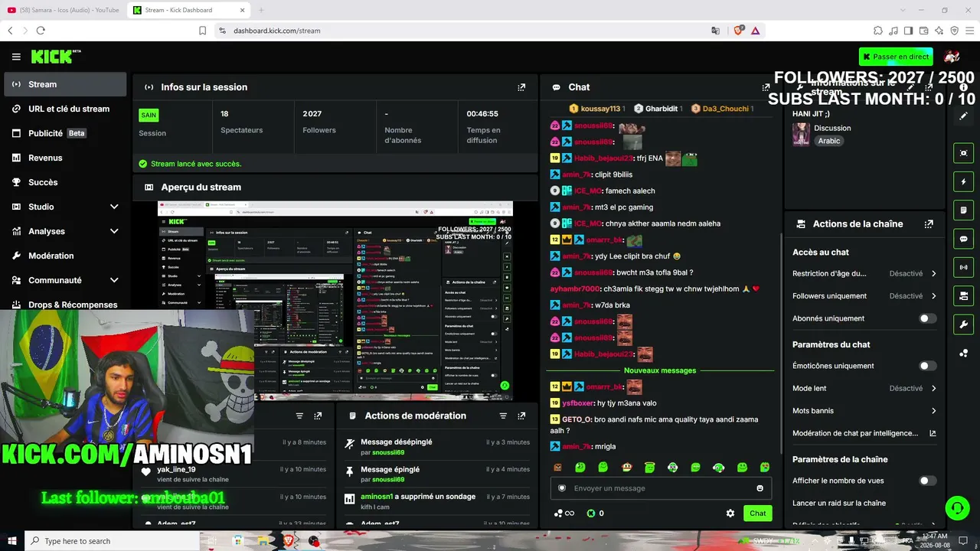Image resolution: width=980 pixels, height=551 pixels.
Task: Bookmark this page using the bookmark icon
Action: tap(203, 31)
